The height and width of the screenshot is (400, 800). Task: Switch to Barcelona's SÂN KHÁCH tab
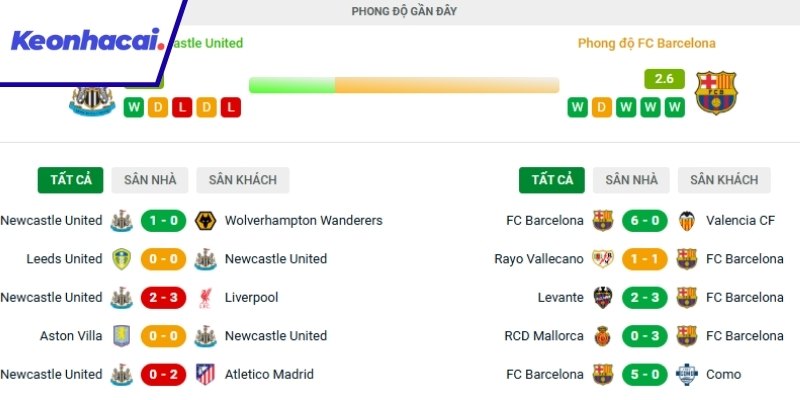pyautogui.click(x=724, y=180)
